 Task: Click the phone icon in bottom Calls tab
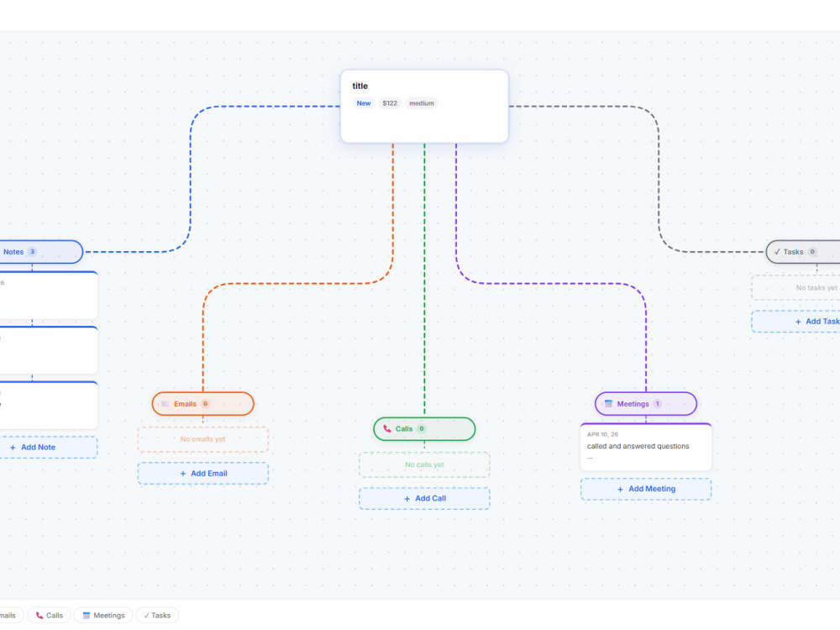click(x=39, y=616)
